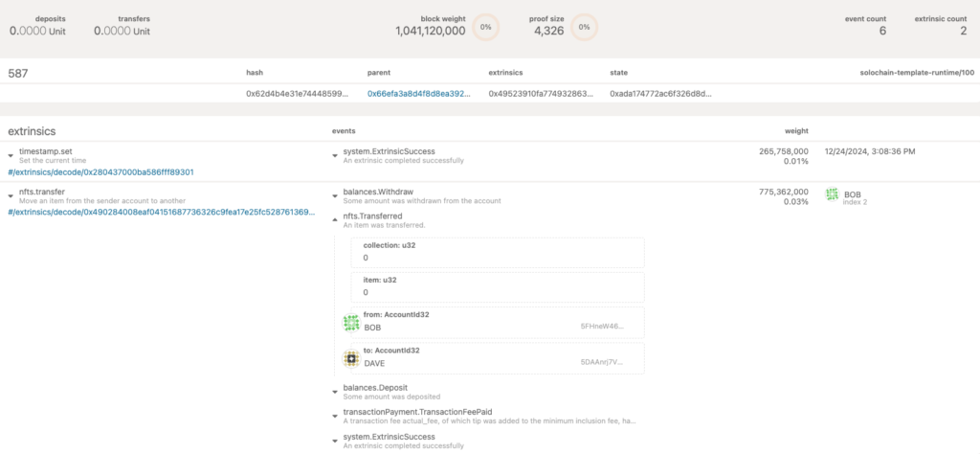The image size is (980, 454).
Task: Click the events column header
Action: click(x=344, y=131)
